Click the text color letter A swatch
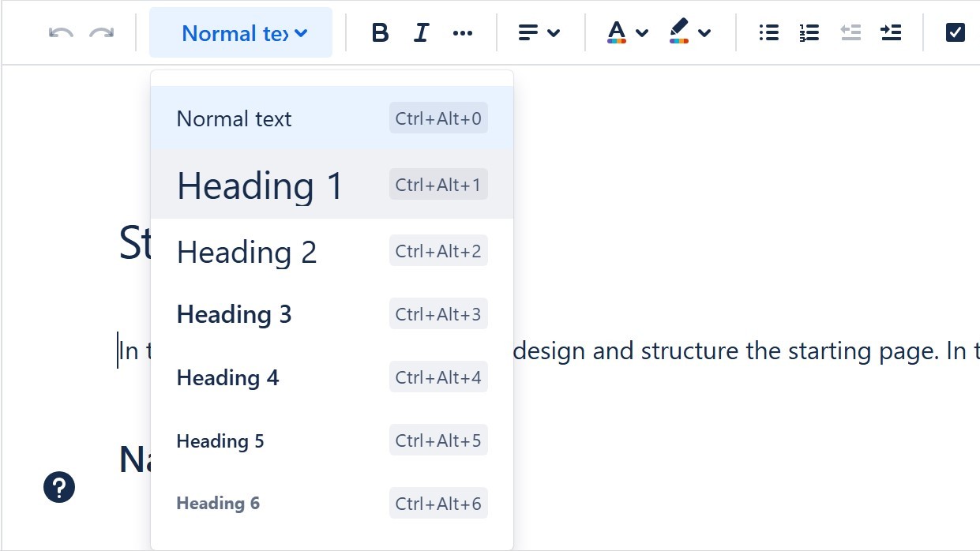The width and height of the screenshot is (980, 551). [617, 32]
